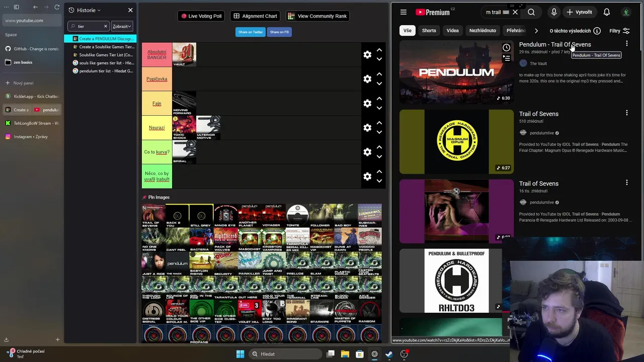Open settings gear for Popíčovka tier row
This screenshot has height=362, width=644.
point(367,79)
